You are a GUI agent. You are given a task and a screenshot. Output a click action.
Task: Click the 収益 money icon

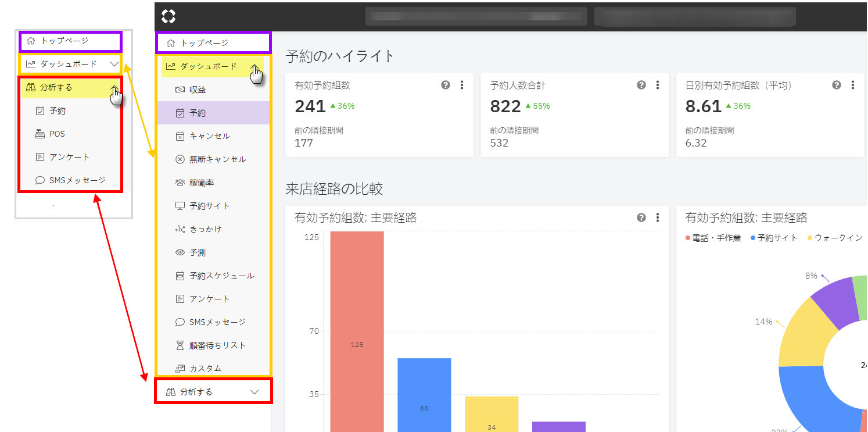tap(180, 90)
